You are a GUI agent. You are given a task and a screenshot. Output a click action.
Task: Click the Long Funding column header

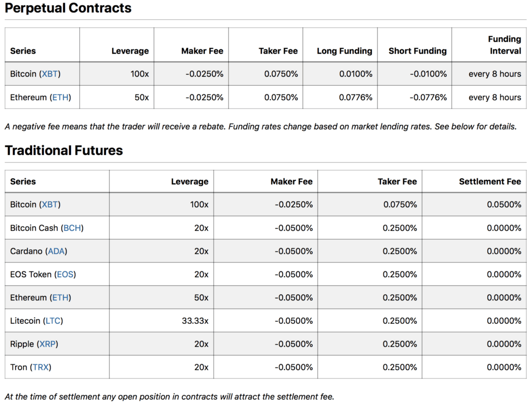pyautogui.click(x=344, y=51)
